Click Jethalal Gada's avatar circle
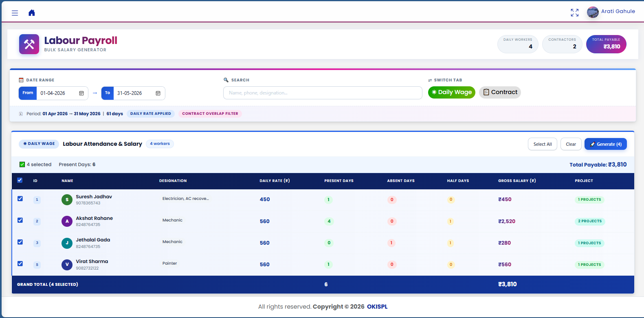This screenshot has height=318, width=644. 67,243
